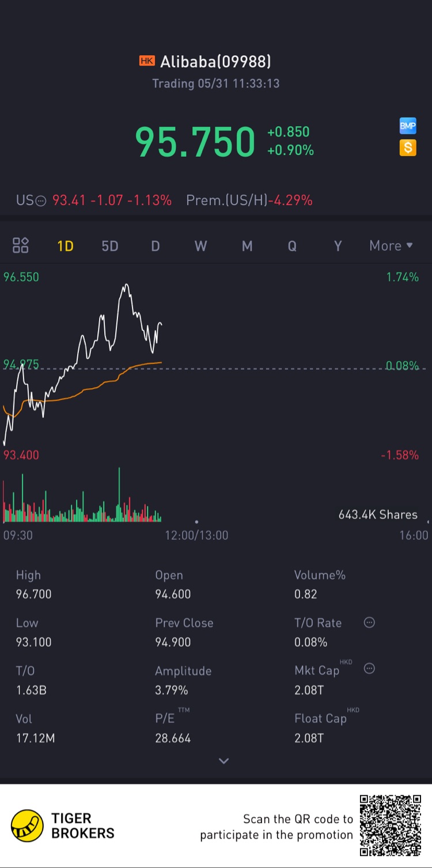Image resolution: width=432 pixels, height=868 pixels.
Task: Open the chart layout grid icon
Action: point(21,245)
